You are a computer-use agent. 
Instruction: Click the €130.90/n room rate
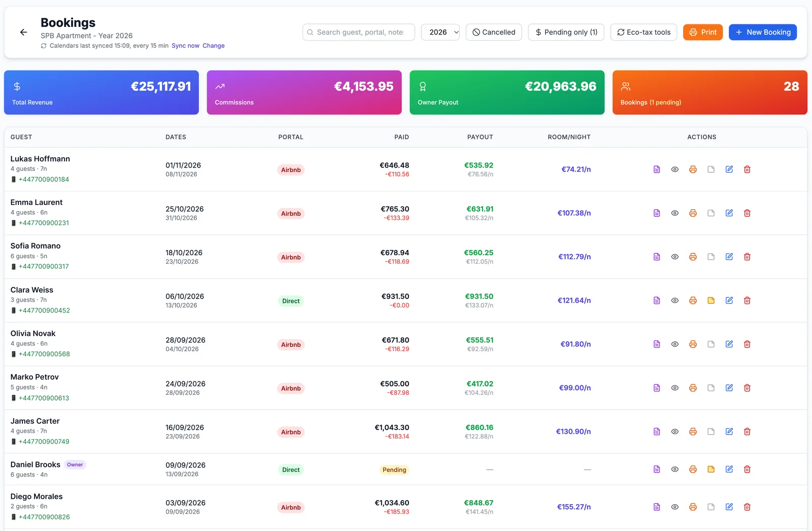coord(573,432)
